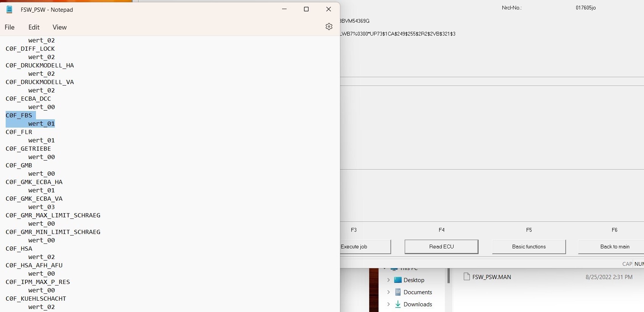This screenshot has height=312, width=644.
Task: Minimize the Notepad window
Action: [x=284, y=9]
